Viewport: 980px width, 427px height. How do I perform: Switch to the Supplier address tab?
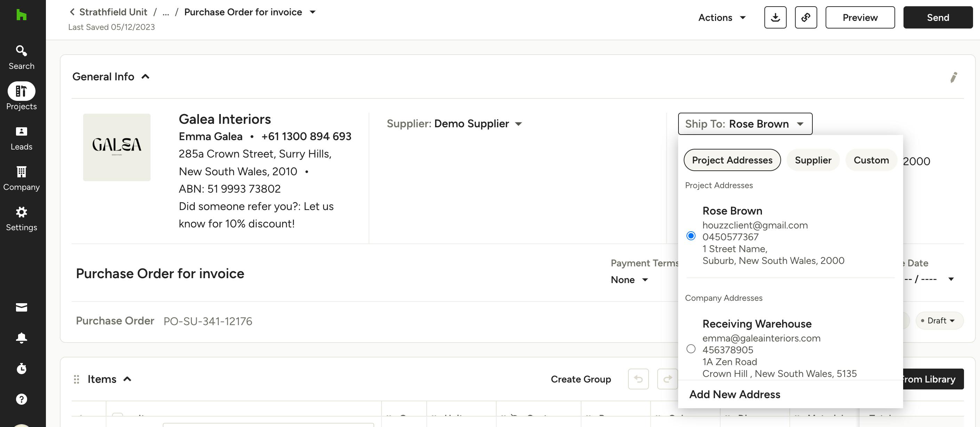pos(813,160)
